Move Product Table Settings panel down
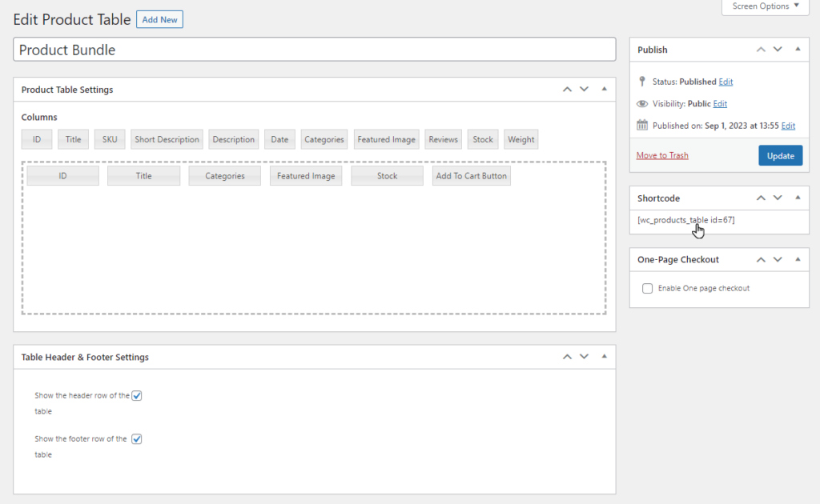The height and width of the screenshot is (504, 820). point(584,90)
